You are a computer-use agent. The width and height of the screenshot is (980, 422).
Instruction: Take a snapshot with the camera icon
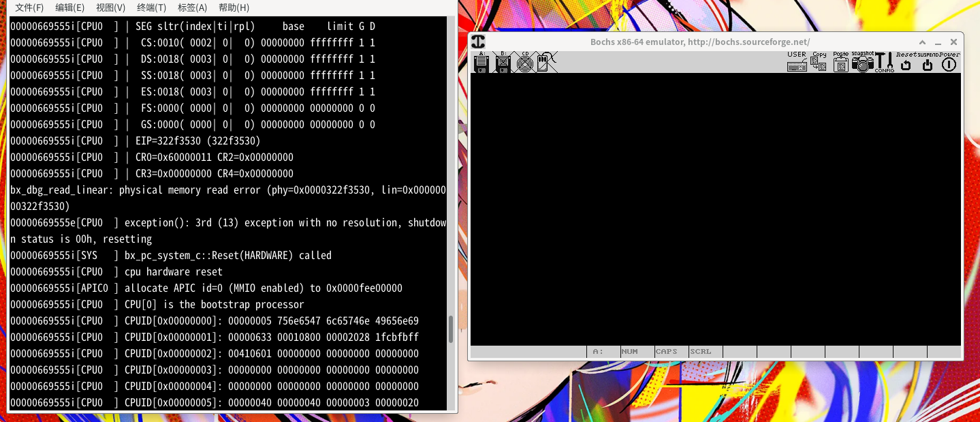pos(862,62)
